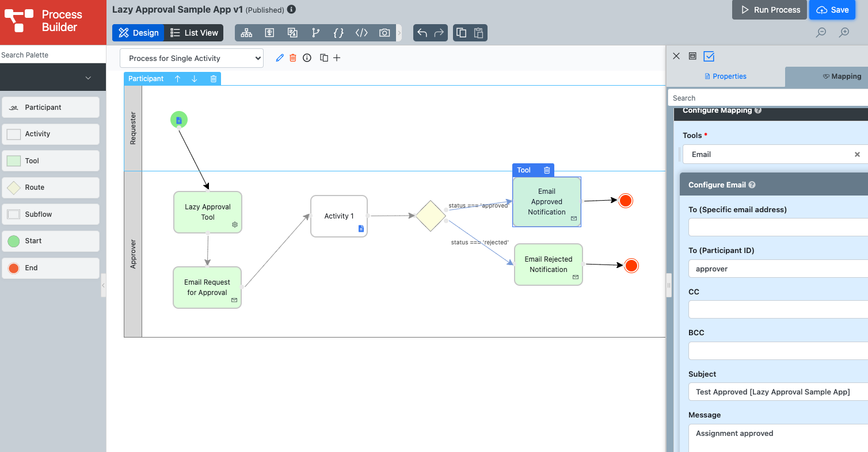Image resolution: width=868 pixels, height=452 pixels.
Task: Click the curly braces JSON icon
Action: tap(338, 33)
